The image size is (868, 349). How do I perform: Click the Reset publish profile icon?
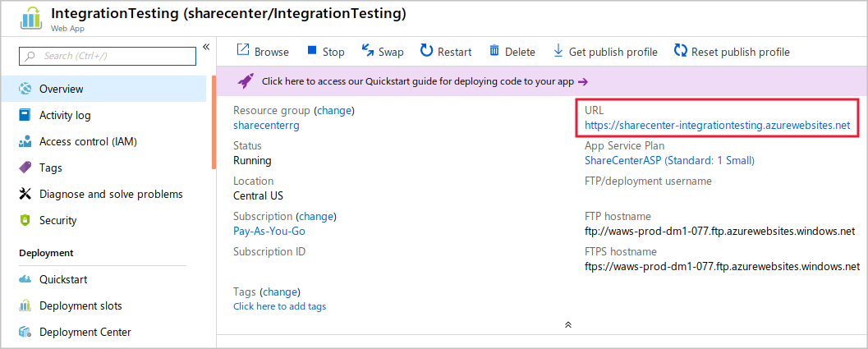click(680, 50)
